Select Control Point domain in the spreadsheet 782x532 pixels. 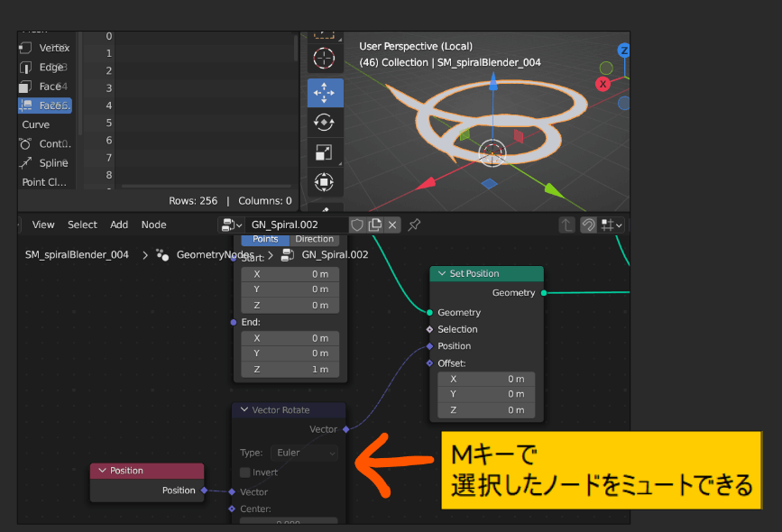pos(45,143)
